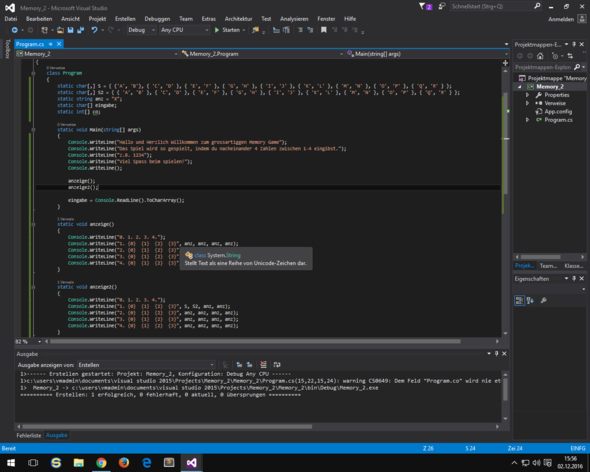Image resolution: width=590 pixels, height=472 pixels.
Task: Click the search icon in Projektmappen-Explorer
Action: coord(577,67)
